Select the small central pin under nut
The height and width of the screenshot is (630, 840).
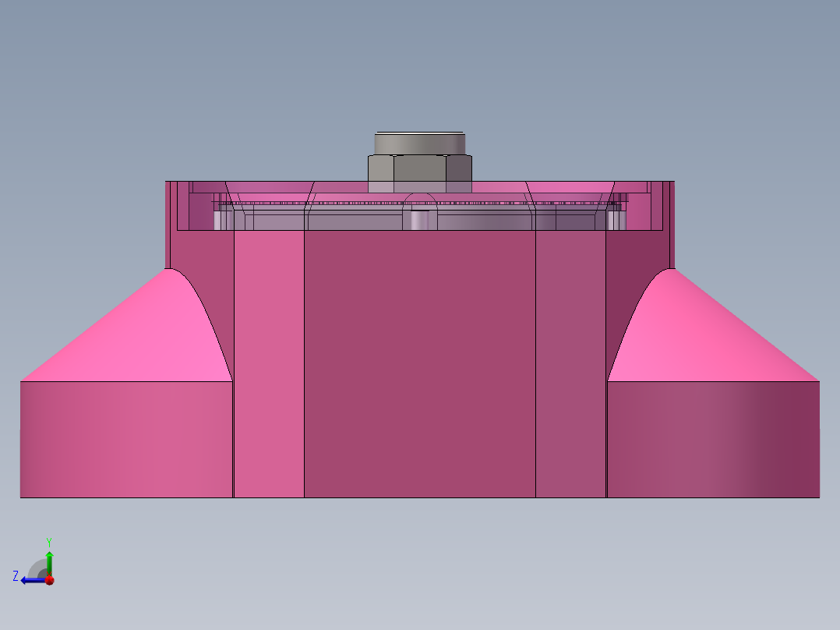(x=419, y=220)
